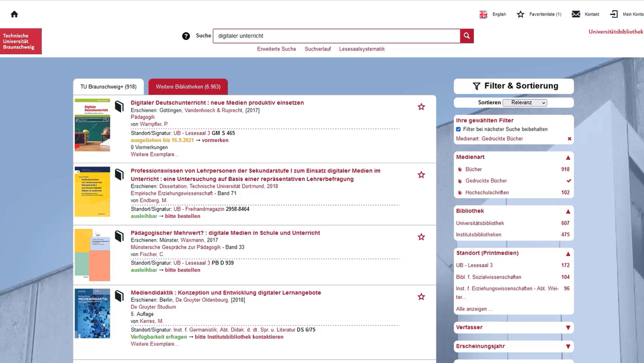This screenshot has width=644, height=363.
Task: Add Mediendidaktik to favorites star
Action: tap(421, 296)
